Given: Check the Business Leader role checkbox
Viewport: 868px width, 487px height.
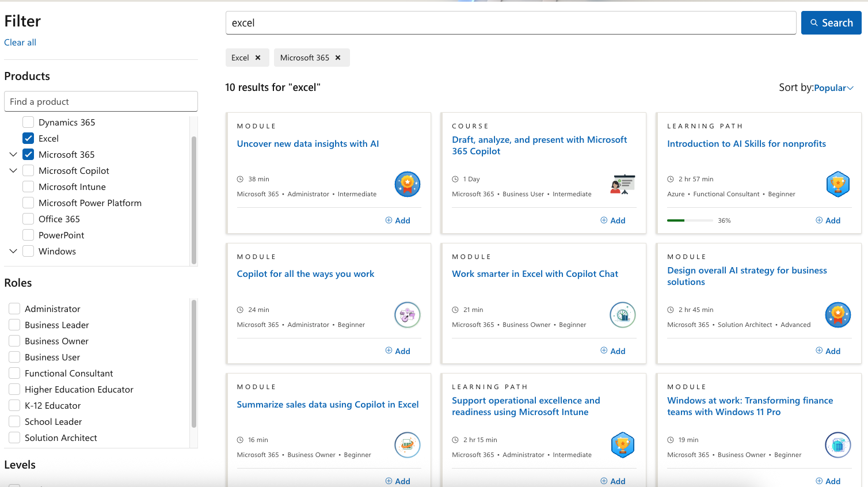Looking at the screenshot, I should [x=14, y=325].
